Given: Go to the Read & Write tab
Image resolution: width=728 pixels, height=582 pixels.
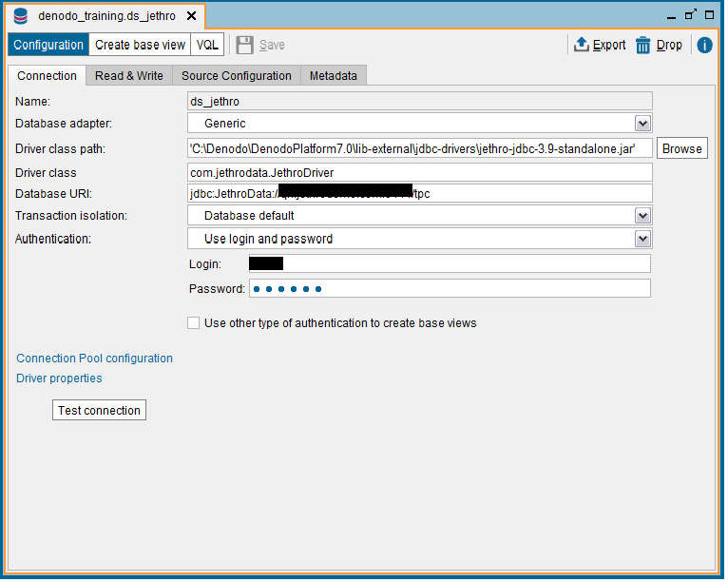Looking at the screenshot, I should 129,76.
